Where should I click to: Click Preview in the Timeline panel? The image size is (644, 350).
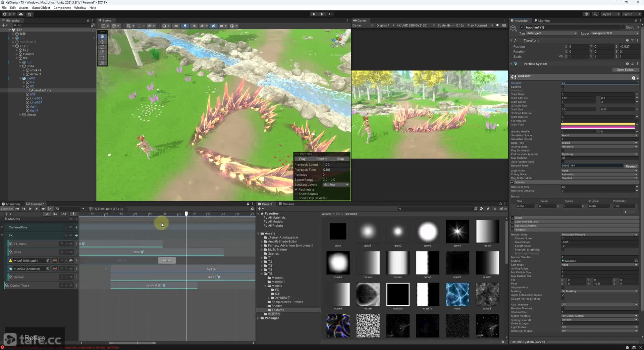coord(7,209)
